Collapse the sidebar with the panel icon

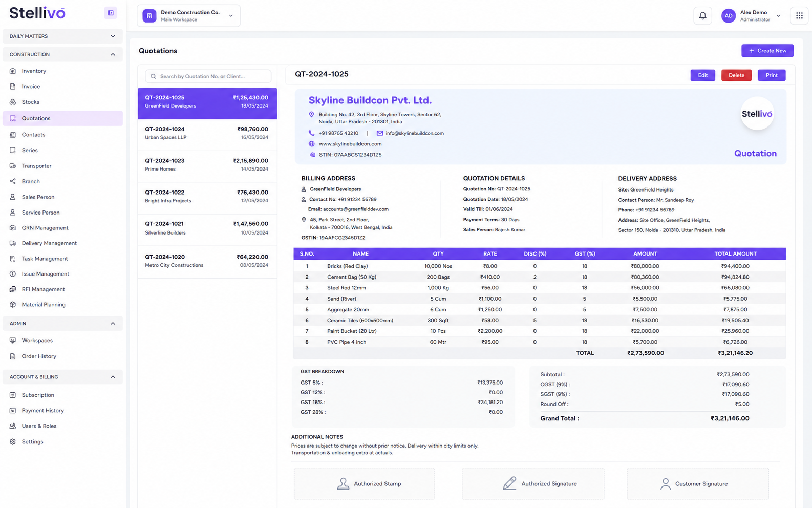[x=111, y=13]
